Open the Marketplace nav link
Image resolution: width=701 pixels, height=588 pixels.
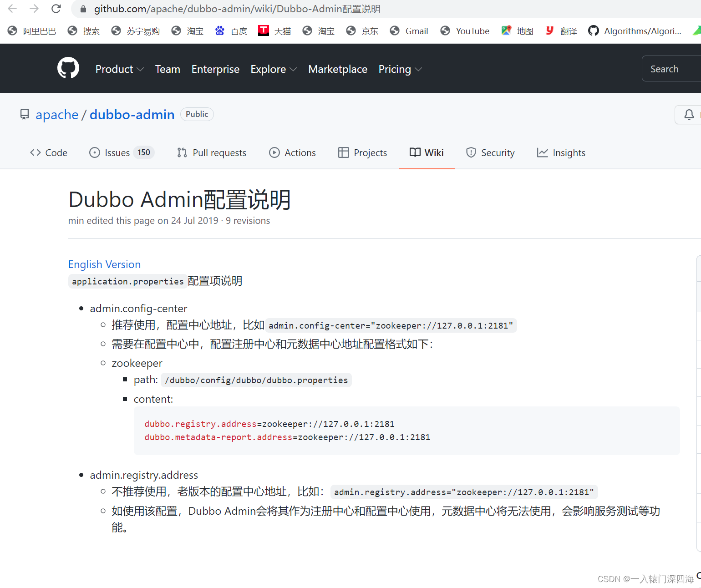(338, 69)
